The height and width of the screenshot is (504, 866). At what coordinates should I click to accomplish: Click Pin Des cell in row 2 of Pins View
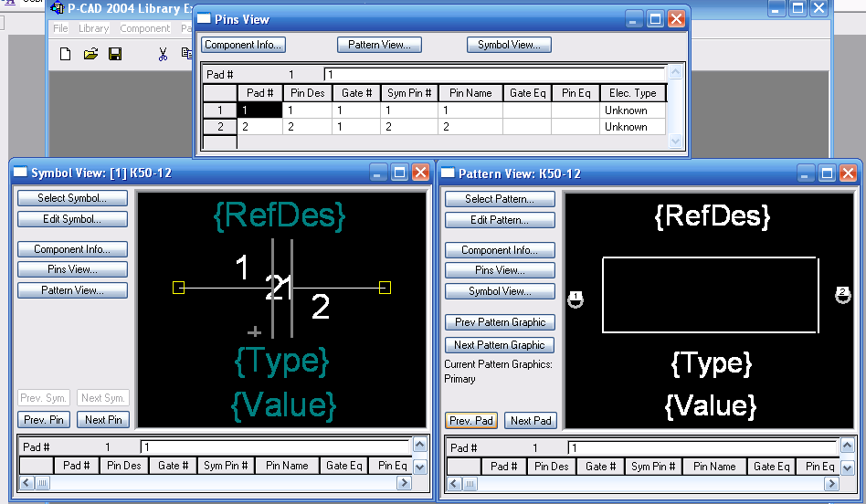(308, 126)
